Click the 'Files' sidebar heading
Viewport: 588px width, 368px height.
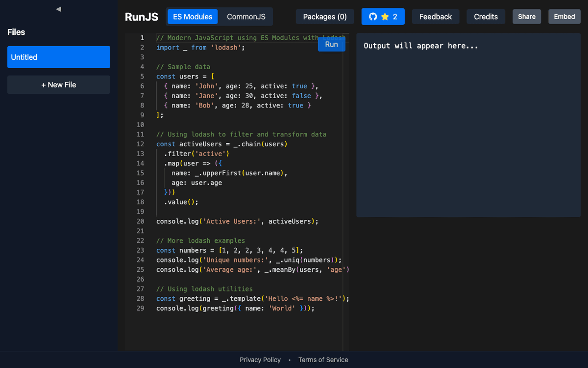click(x=16, y=32)
